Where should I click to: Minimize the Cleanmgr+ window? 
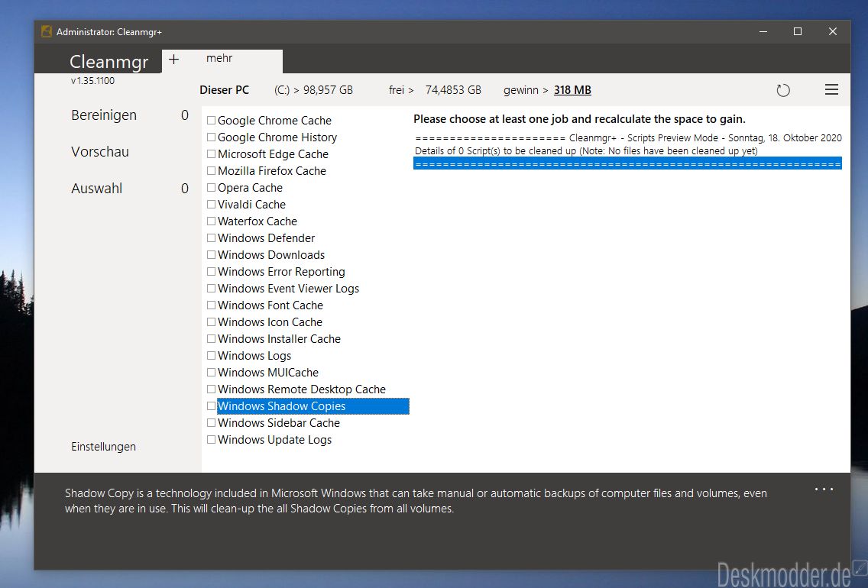763,31
